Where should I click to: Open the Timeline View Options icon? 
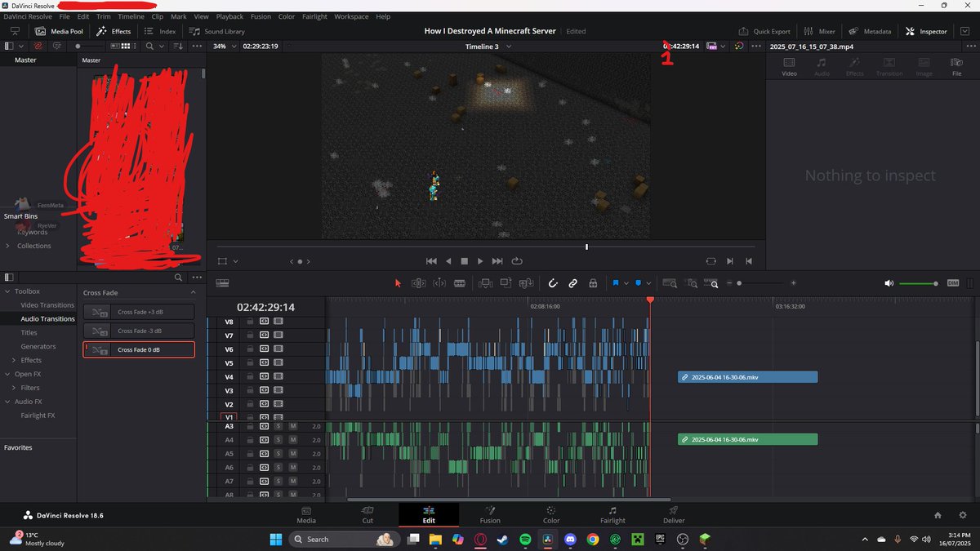tap(222, 283)
